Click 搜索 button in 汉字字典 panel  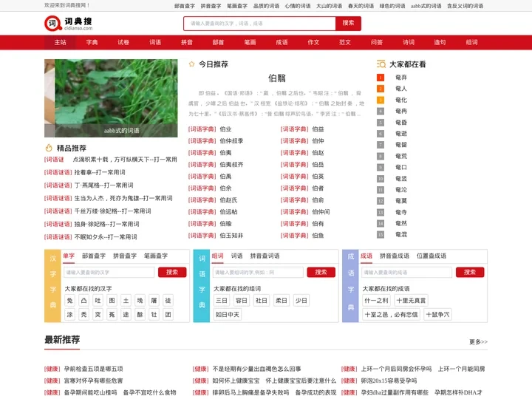172,273
